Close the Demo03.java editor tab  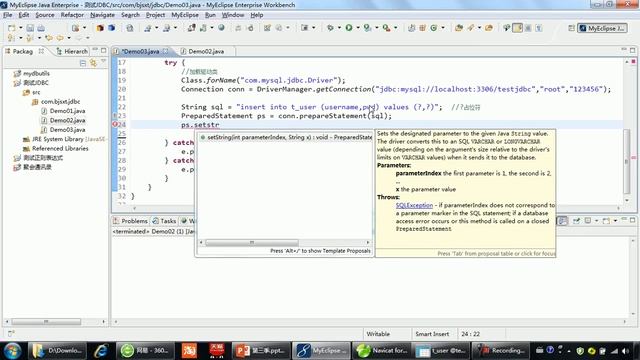tap(166, 51)
